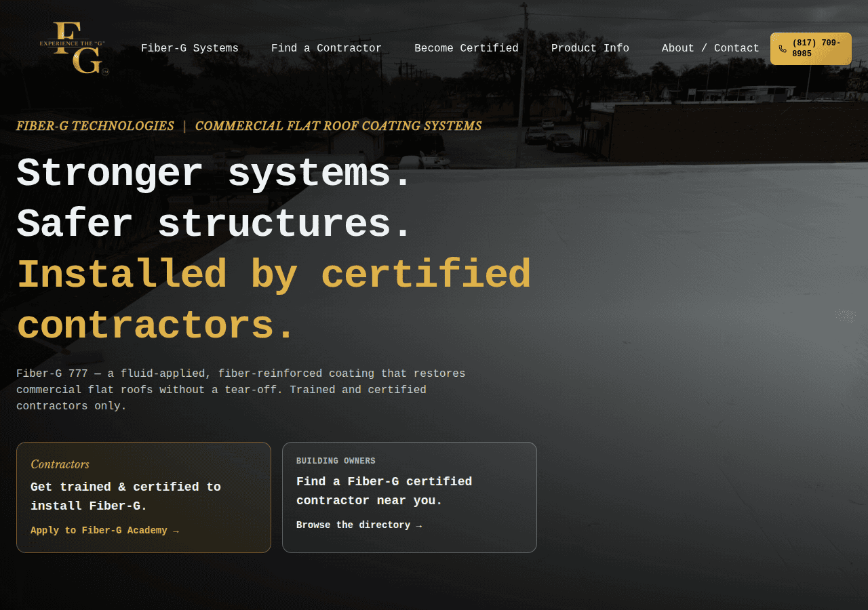Click Browse the directory link
868x610 pixels.
click(x=359, y=525)
